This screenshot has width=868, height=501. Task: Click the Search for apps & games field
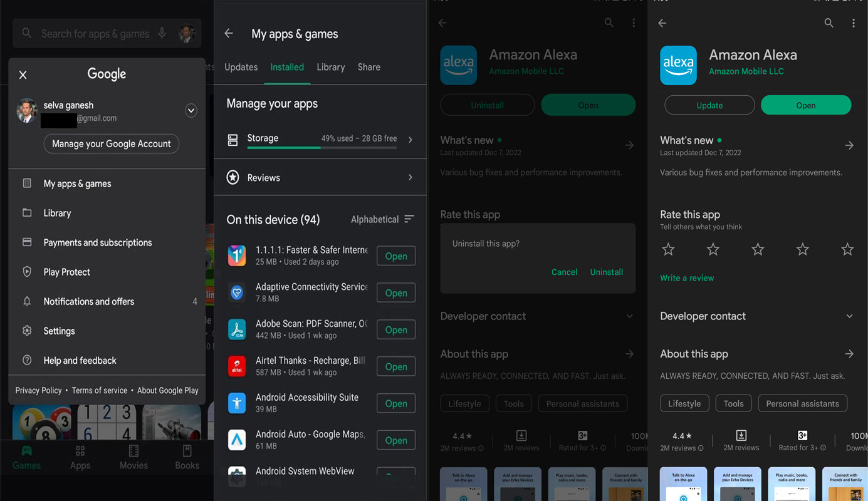click(107, 33)
